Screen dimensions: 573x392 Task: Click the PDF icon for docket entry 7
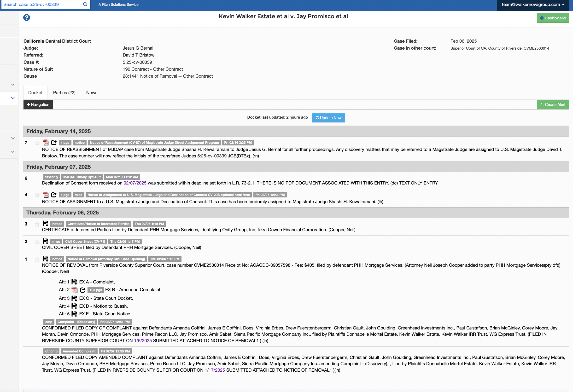pos(45,142)
